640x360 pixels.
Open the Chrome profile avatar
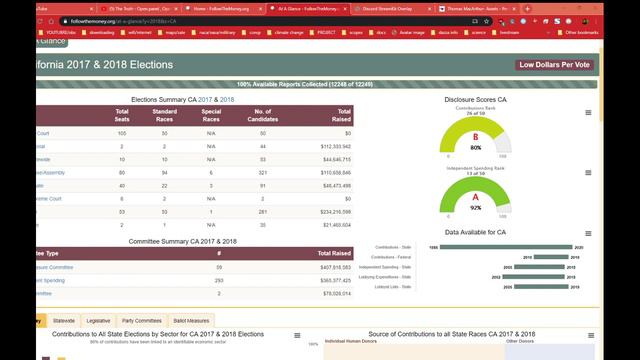coord(585,21)
